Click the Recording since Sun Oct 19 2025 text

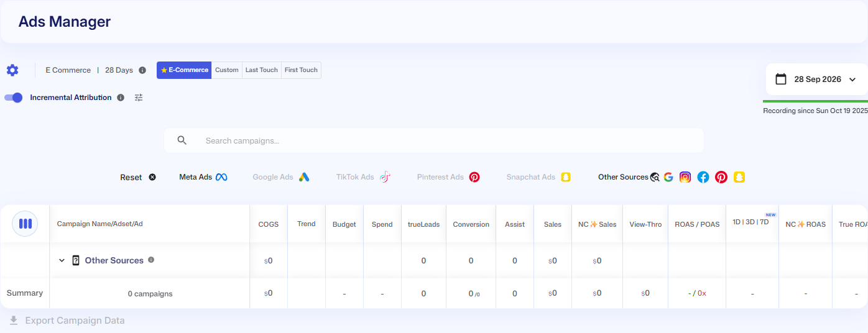pyautogui.click(x=815, y=111)
